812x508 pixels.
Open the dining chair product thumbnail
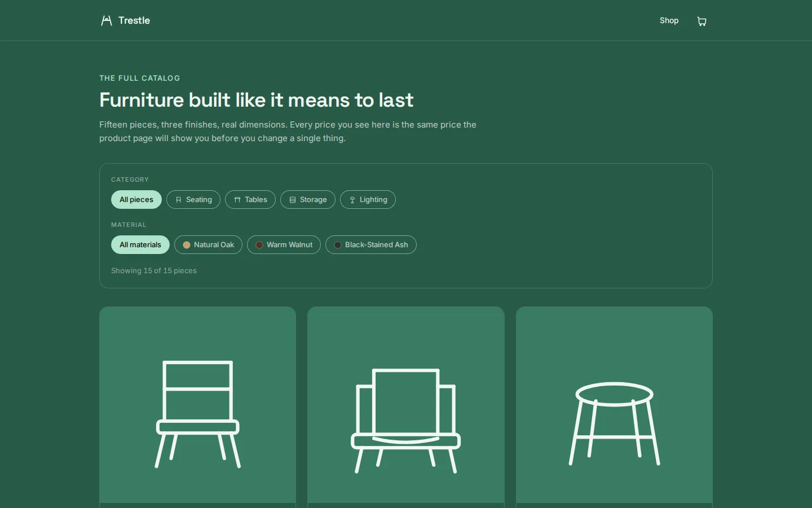click(197, 405)
